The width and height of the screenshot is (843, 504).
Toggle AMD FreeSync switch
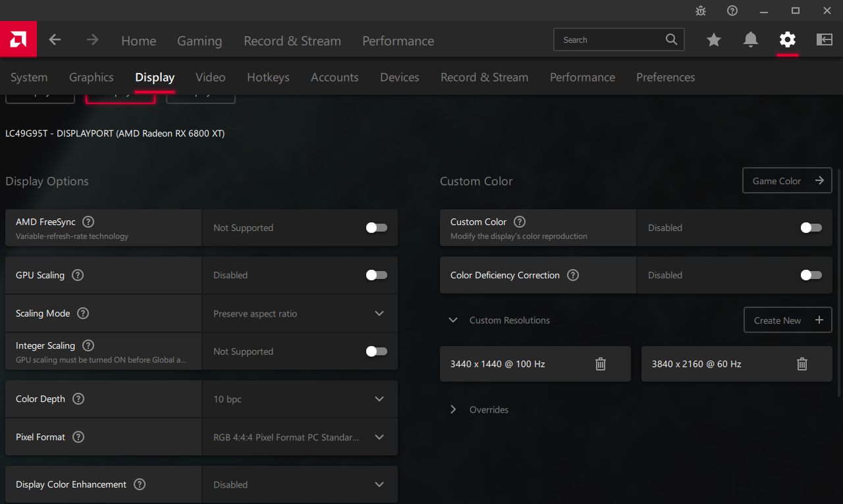pos(377,228)
